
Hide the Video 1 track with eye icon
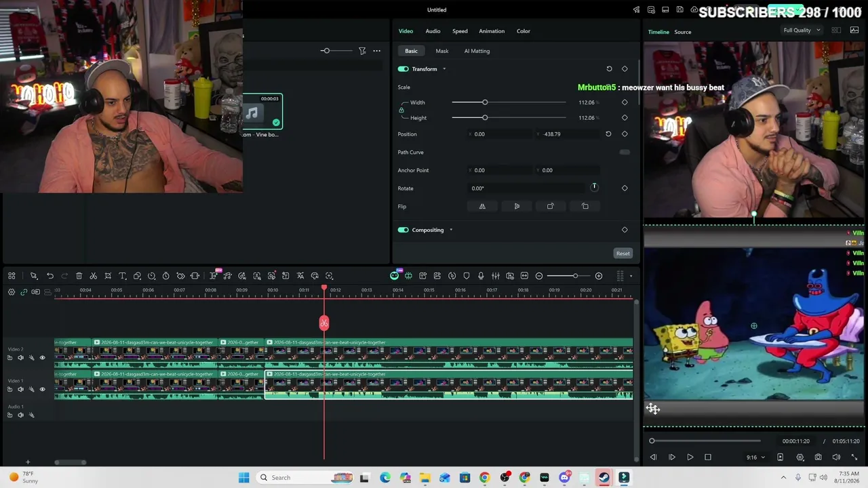click(x=42, y=390)
